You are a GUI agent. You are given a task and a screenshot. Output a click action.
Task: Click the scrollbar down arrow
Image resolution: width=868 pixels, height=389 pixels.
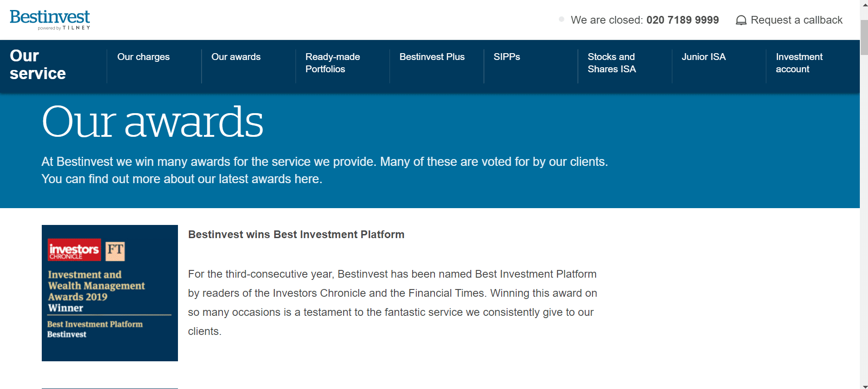[864, 386]
